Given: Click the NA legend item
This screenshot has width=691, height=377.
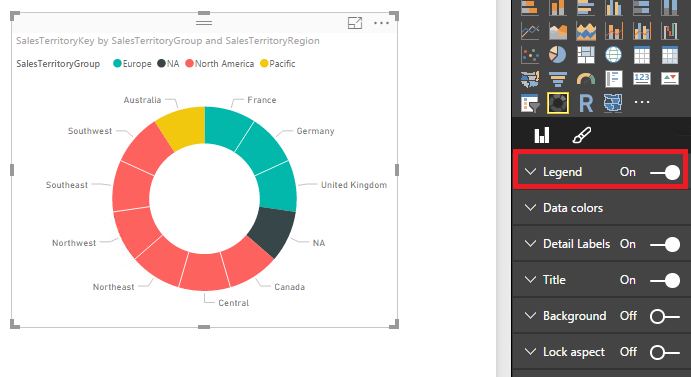Looking at the screenshot, I should (x=168, y=63).
